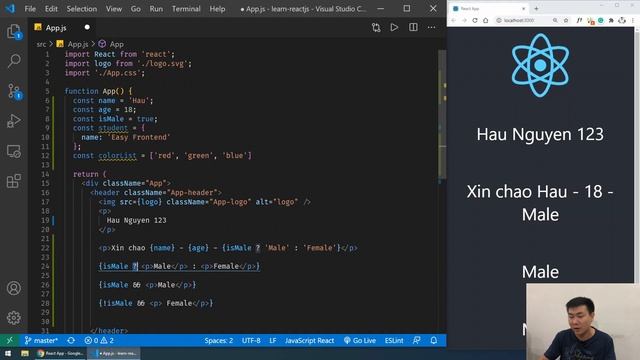The image size is (640, 360).
Task: Expand the App.js breadcrumb
Action: [x=73, y=44]
